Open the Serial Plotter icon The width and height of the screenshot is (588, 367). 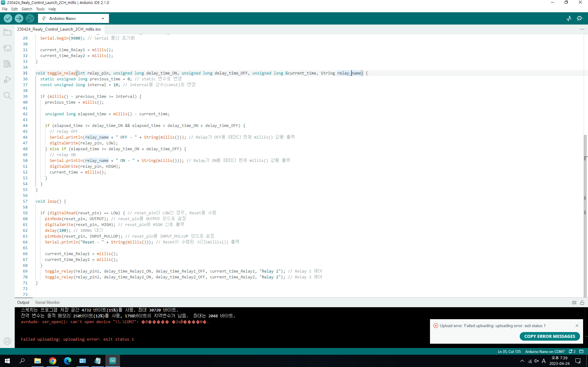pyautogui.click(x=569, y=18)
